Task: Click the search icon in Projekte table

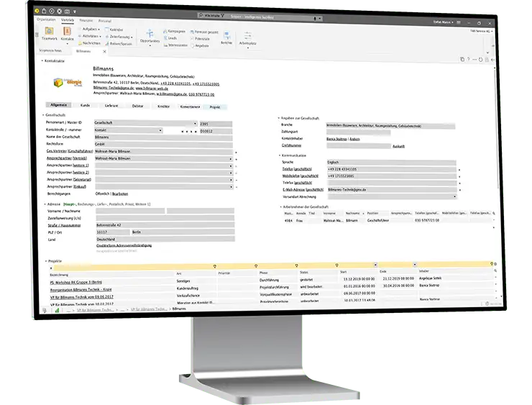Action: click(x=495, y=270)
